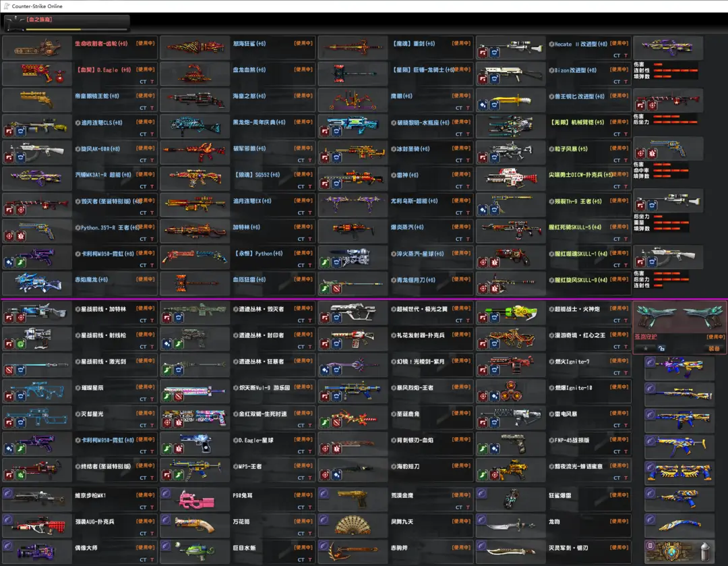Click 使用中 label on 【魔魂】重剑 row
This screenshot has width=728, height=566.
(461, 43)
